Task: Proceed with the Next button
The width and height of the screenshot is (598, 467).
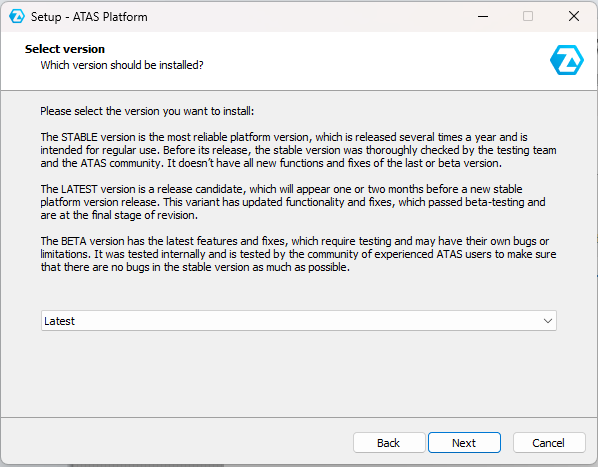Action: [464, 443]
